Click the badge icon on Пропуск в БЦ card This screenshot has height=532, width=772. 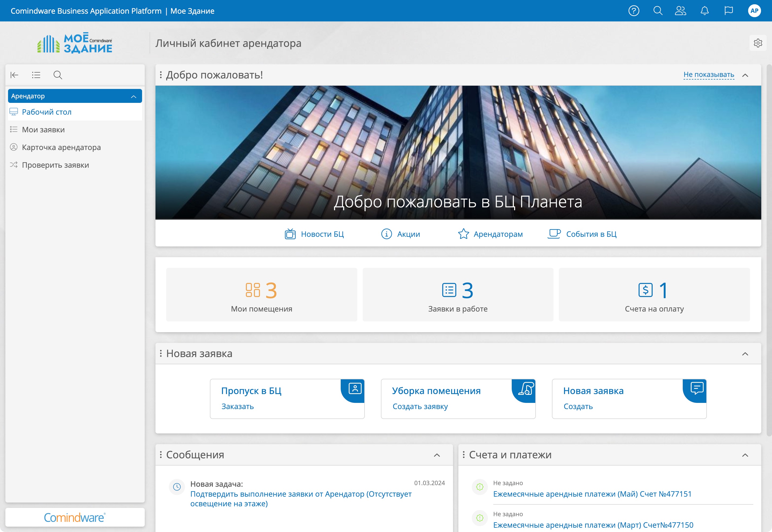click(x=355, y=388)
